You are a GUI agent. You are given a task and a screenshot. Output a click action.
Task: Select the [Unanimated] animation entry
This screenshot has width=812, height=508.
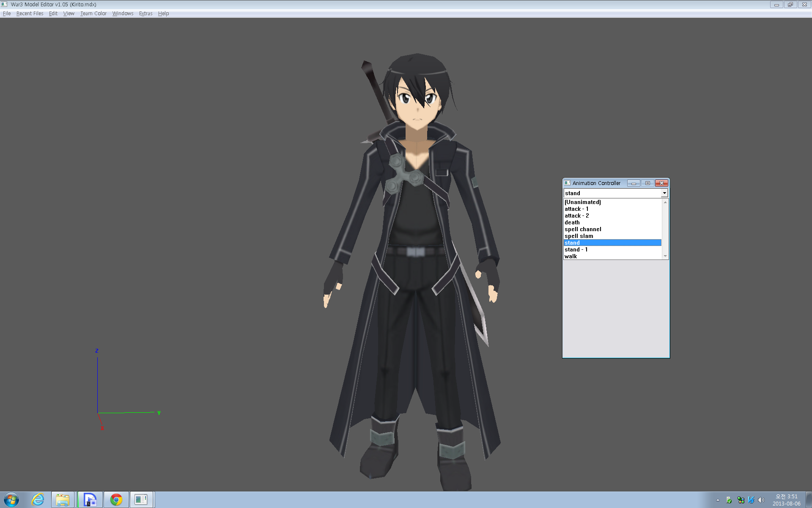click(x=612, y=202)
